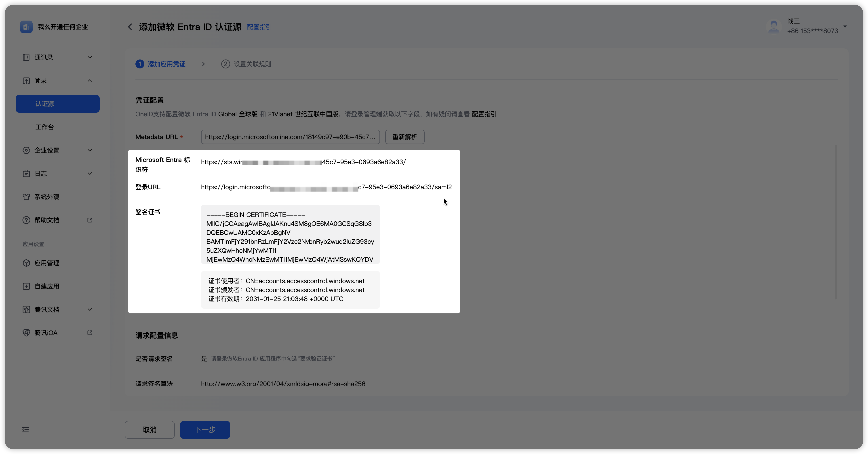Image resolution: width=868 pixels, height=454 pixels.
Task: Select 认证源 in the sidebar
Action: tap(58, 104)
